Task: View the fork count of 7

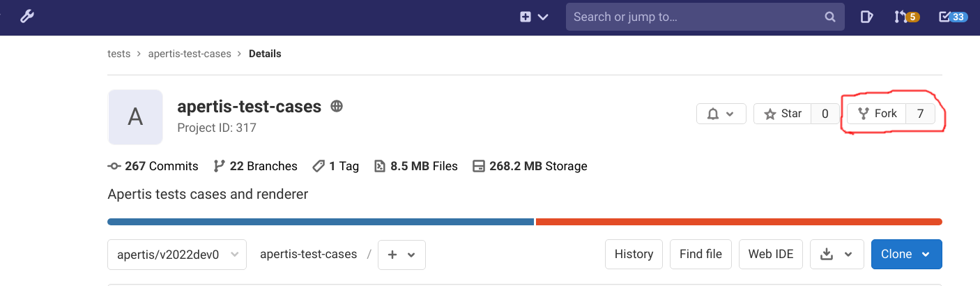Action: [920, 114]
